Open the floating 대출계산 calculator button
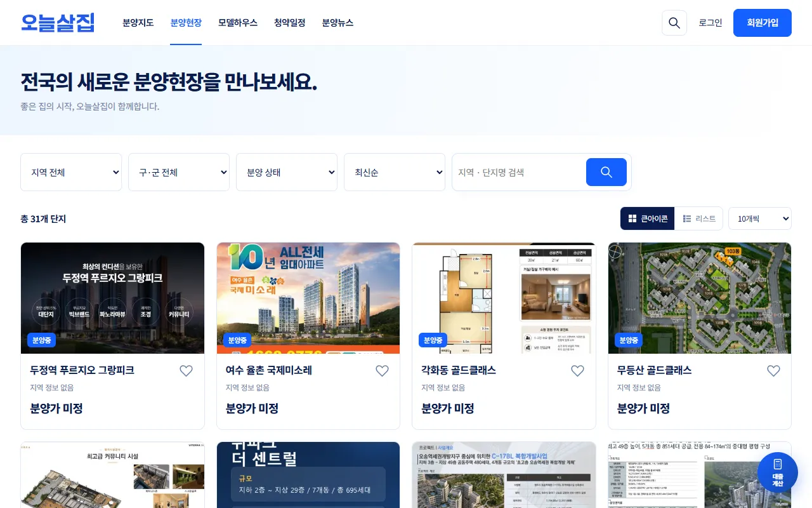Screen dimensions: 812x508 pyautogui.click(x=778, y=472)
